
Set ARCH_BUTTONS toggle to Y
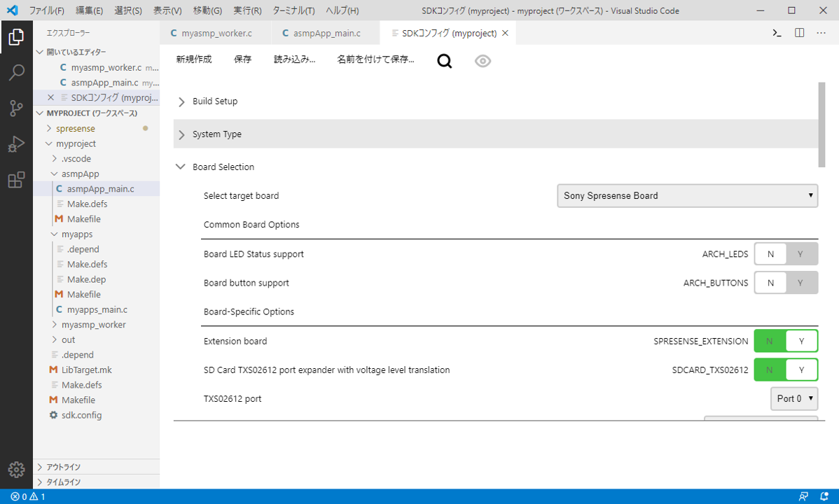click(x=801, y=283)
